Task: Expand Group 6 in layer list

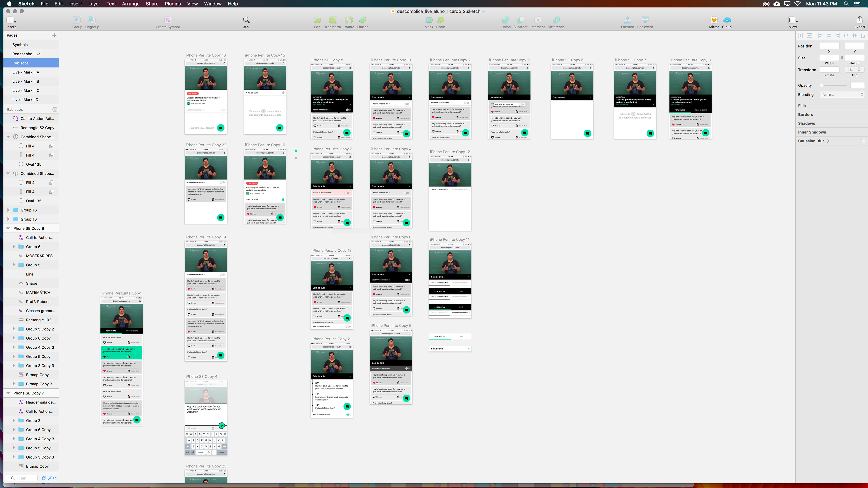Action: click(x=14, y=247)
